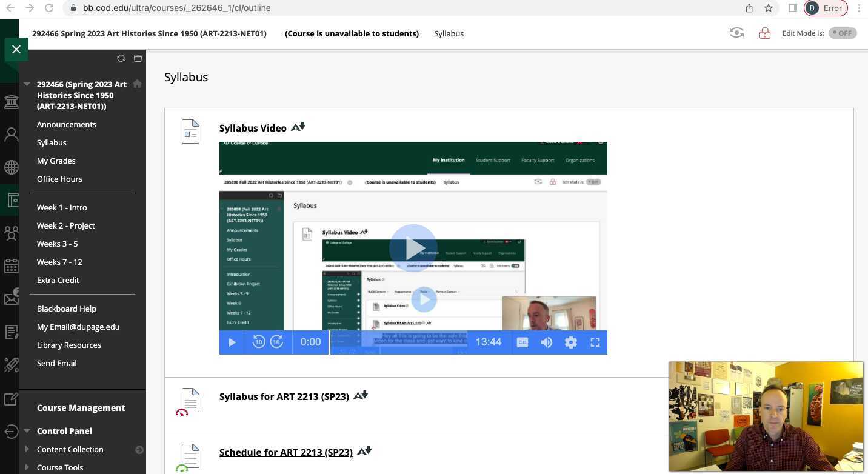Open Week 2 - Project menu item

tap(65, 225)
